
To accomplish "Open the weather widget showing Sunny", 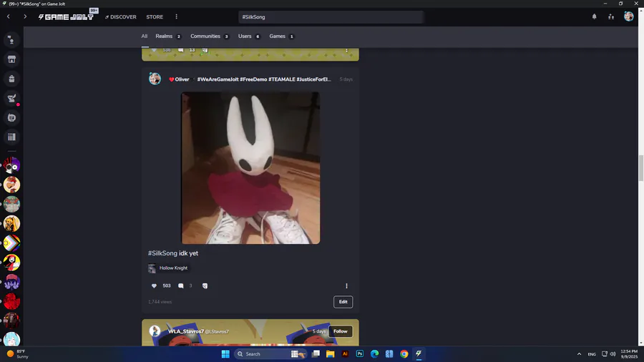I will point(18,354).
